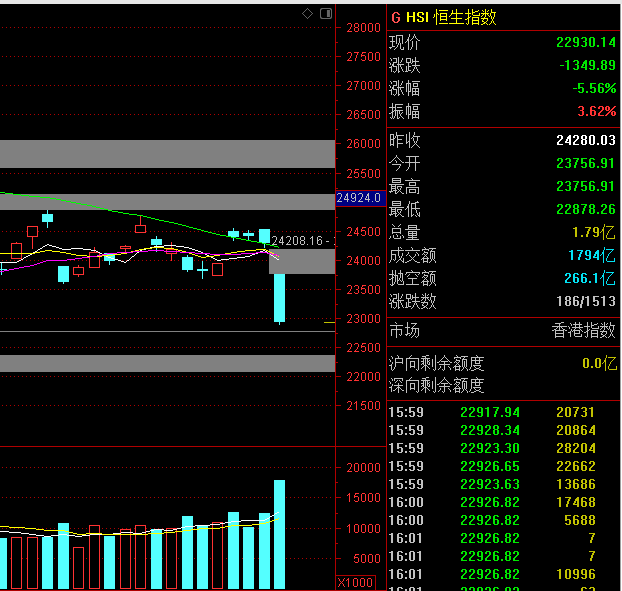Click the 最高 row label
Screen dimensions: 622x591
point(404,186)
